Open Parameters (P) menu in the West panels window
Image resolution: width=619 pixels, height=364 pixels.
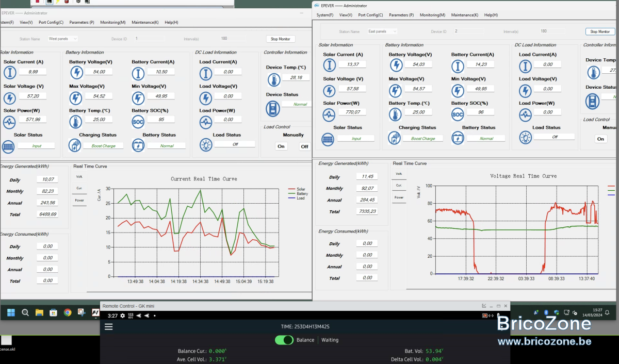[82, 22]
